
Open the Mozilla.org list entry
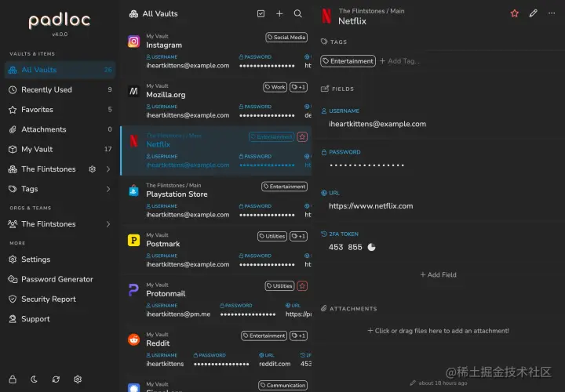[x=217, y=101]
